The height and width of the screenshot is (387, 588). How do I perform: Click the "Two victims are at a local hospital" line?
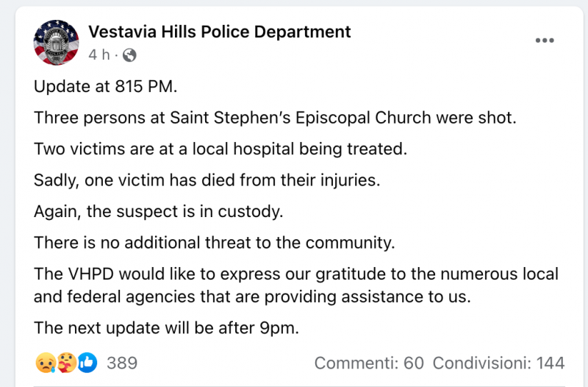point(220,149)
